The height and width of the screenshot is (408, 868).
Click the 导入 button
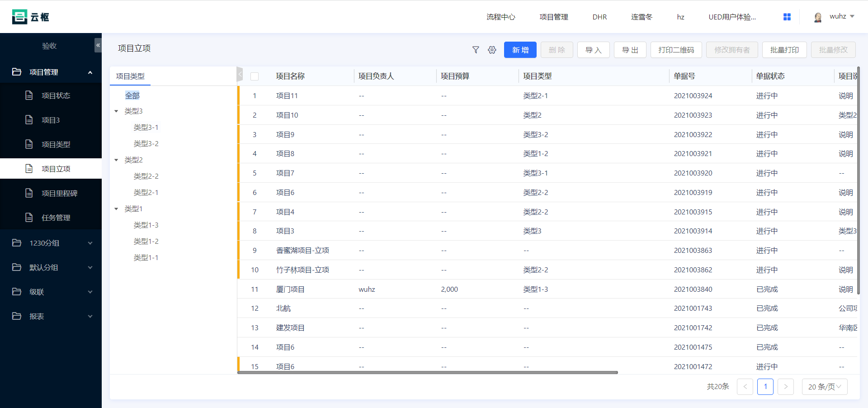click(594, 50)
